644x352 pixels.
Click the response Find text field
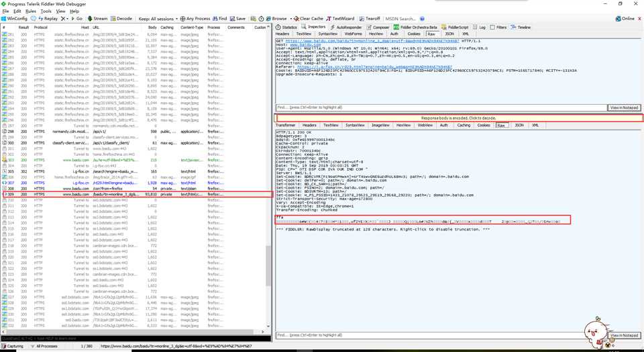pos(441,336)
